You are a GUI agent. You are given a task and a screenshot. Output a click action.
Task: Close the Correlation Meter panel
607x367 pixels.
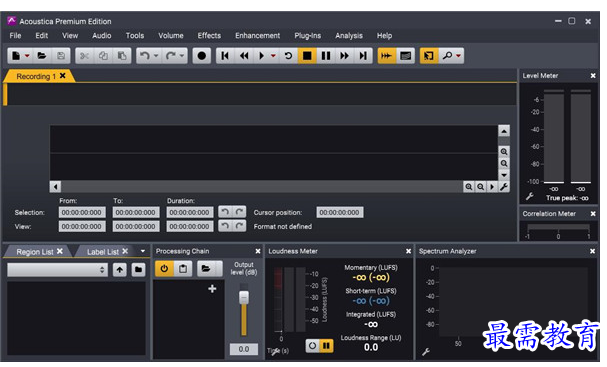[593, 214]
